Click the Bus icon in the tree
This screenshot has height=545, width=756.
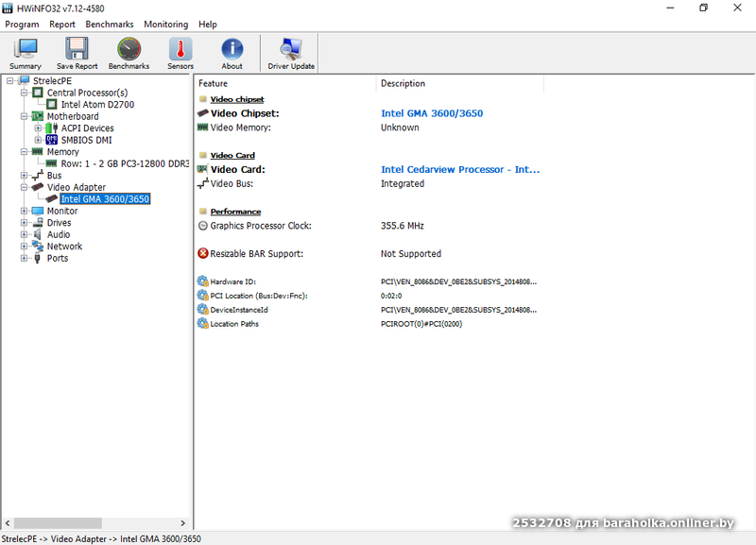click(x=38, y=176)
